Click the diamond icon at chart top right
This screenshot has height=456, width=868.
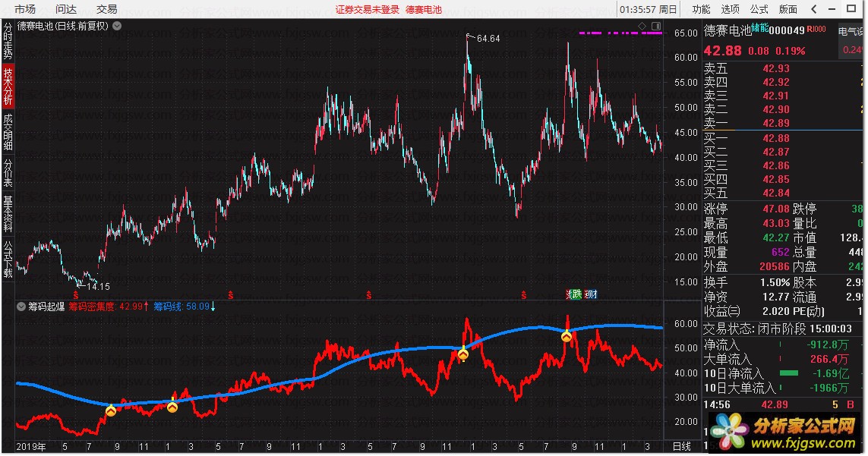pos(642,26)
